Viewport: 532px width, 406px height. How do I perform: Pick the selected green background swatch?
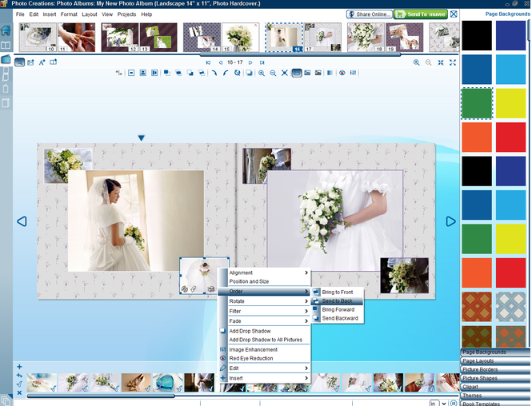(x=476, y=103)
